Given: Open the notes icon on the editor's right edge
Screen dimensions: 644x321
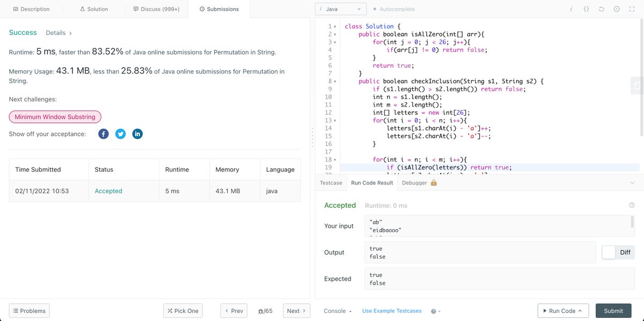Looking at the screenshot, I should pyautogui.click(x=638, y=85).
